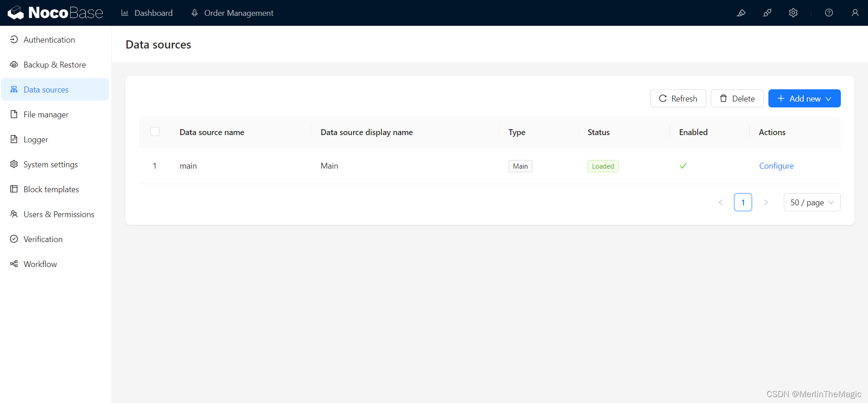This screenshot has width=868, height=403.
Task: Open the settings gear icon in header
Action: (793, 13)
